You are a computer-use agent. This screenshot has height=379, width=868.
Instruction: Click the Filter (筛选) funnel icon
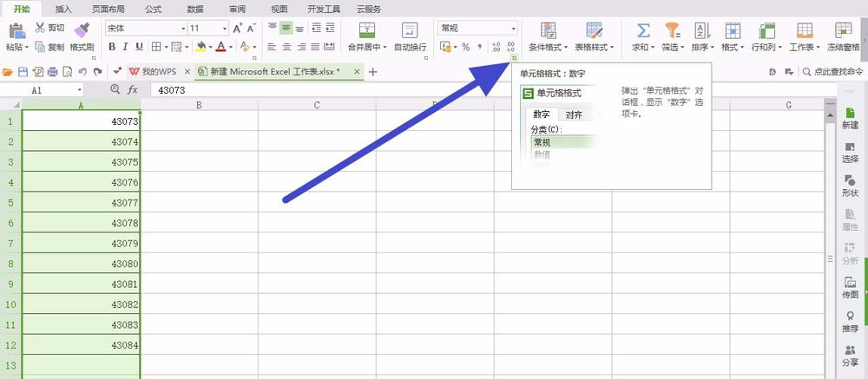tap(673, 30)
